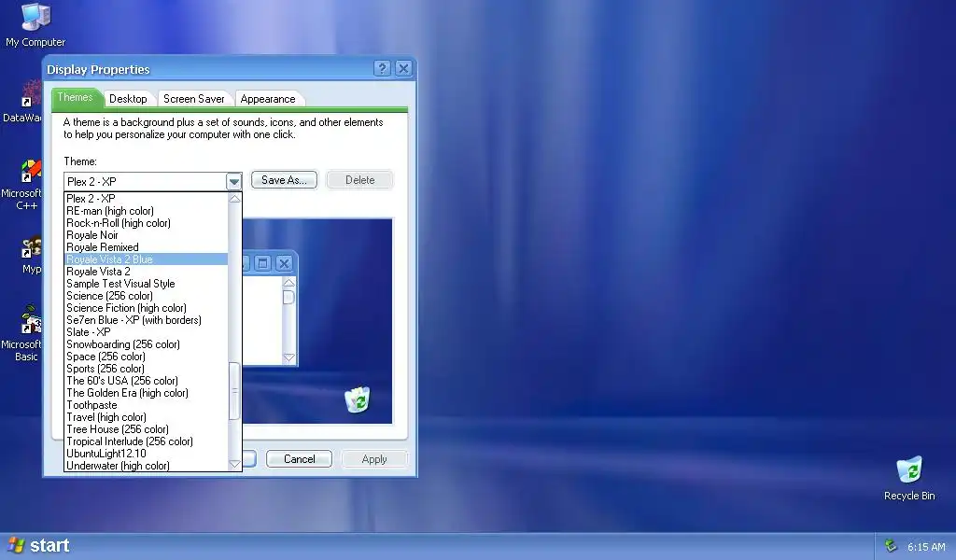Viewport: 956px width, 560px height.
Task: Choose Underwater (high color) theme
Action: tap(147, 466)
